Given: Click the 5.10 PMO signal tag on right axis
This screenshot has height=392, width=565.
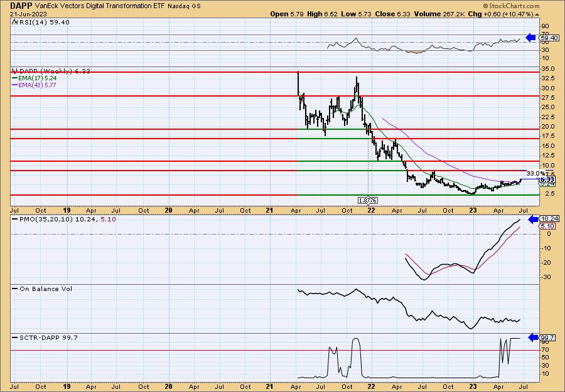Looking at the screenshot, I should coord(547,226).
